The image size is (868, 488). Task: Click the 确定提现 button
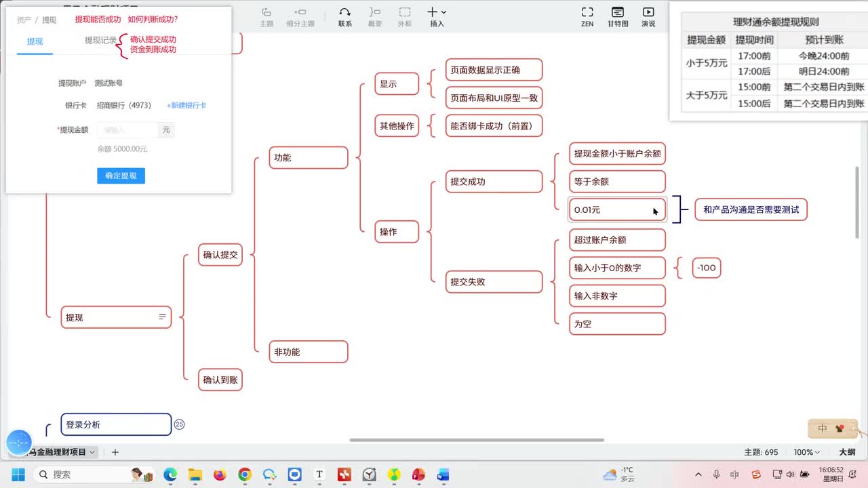coord(121,176)
